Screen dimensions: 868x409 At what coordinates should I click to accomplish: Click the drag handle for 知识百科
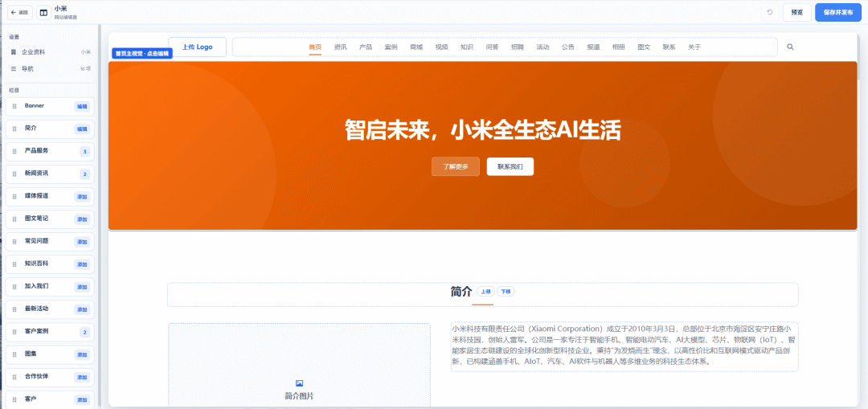click(x=15, y=264)
